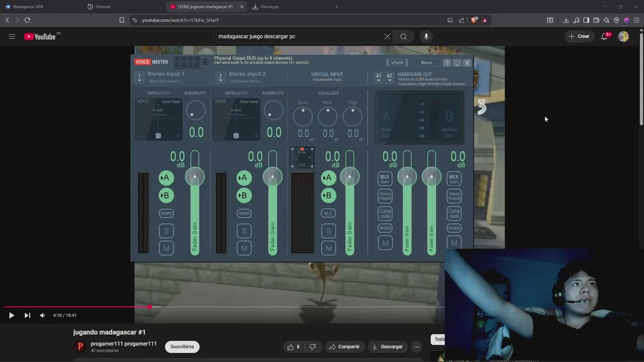This screenshot has height=362, width=644.
Task: Open Brave Shields lion icon
Action: pos(474,20)
